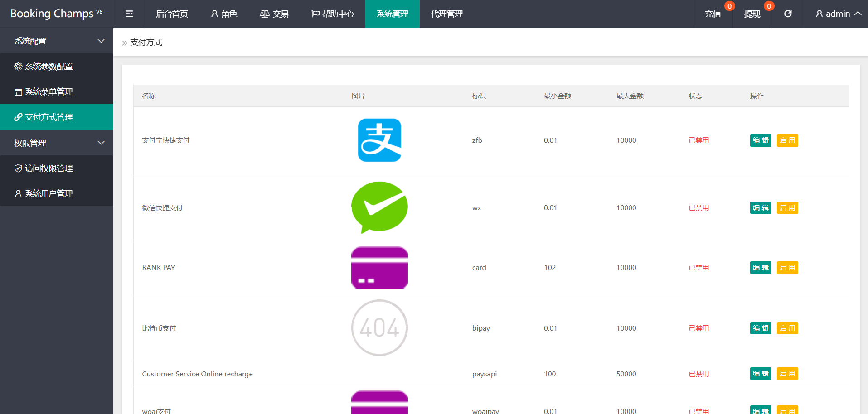Enable the 比特币支付 payment method

tap(787, 328)
